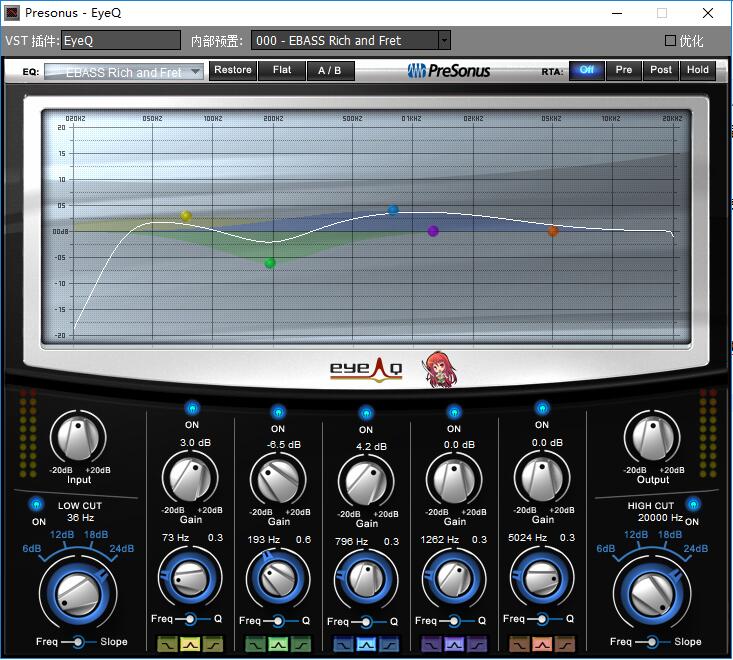
Task: Select peak filter on blue 796 Hz band
Action: click(366, 645)
